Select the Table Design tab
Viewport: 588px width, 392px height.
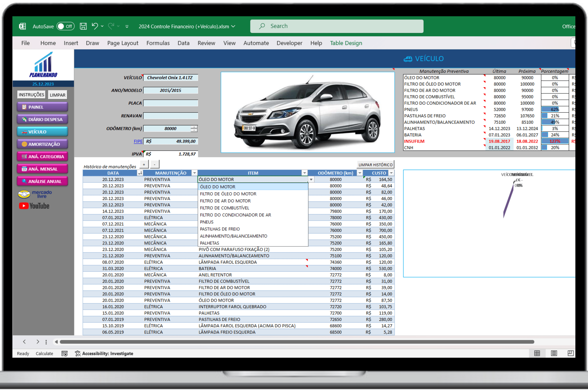click(x=346, y=43)
